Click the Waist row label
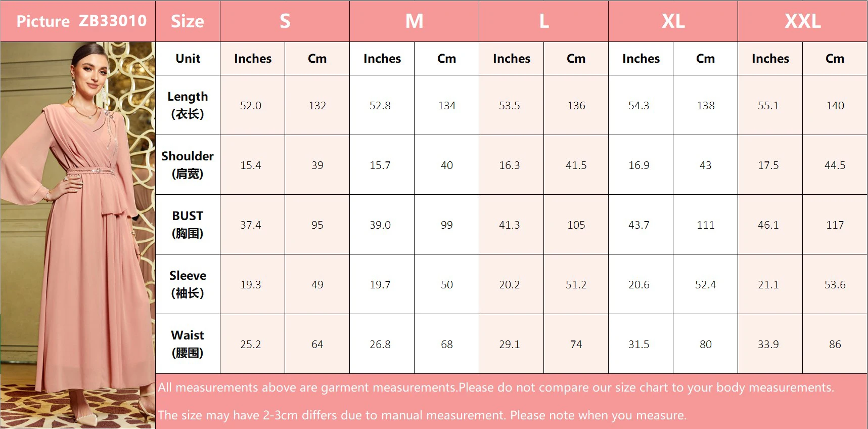Viewport: 868px width, 429px height. 188,344
